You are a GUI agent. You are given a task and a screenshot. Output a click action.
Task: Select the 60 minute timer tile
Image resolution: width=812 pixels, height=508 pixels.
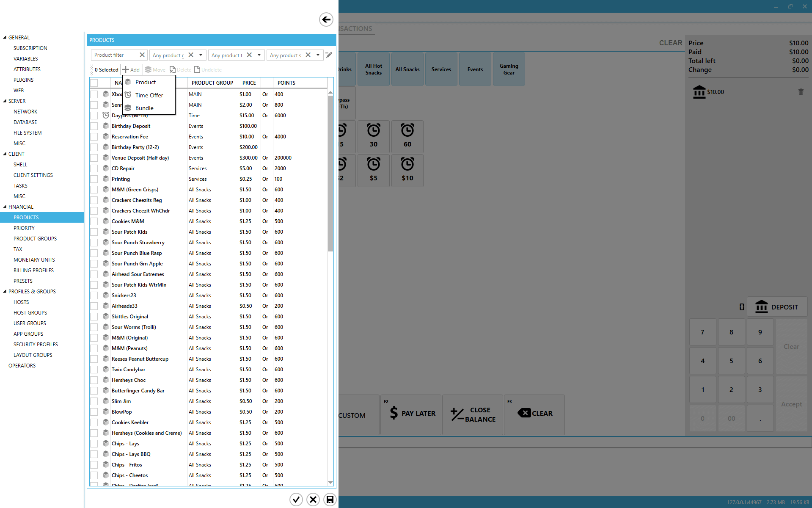407,136
